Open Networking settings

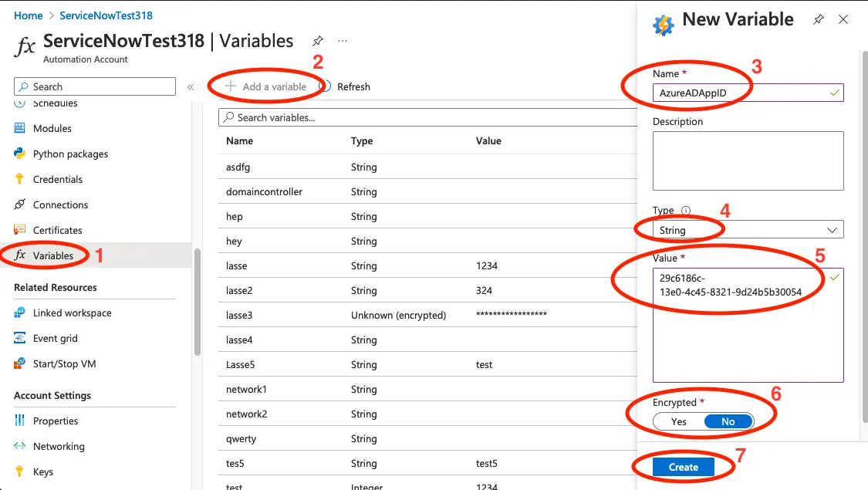58,446
